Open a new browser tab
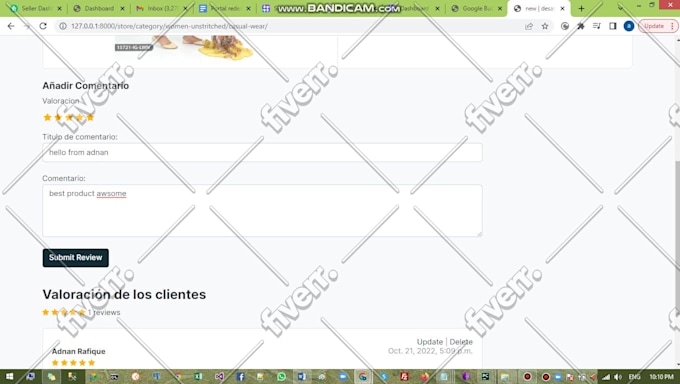Screen dimensions: 680x384 click(581, 8)
